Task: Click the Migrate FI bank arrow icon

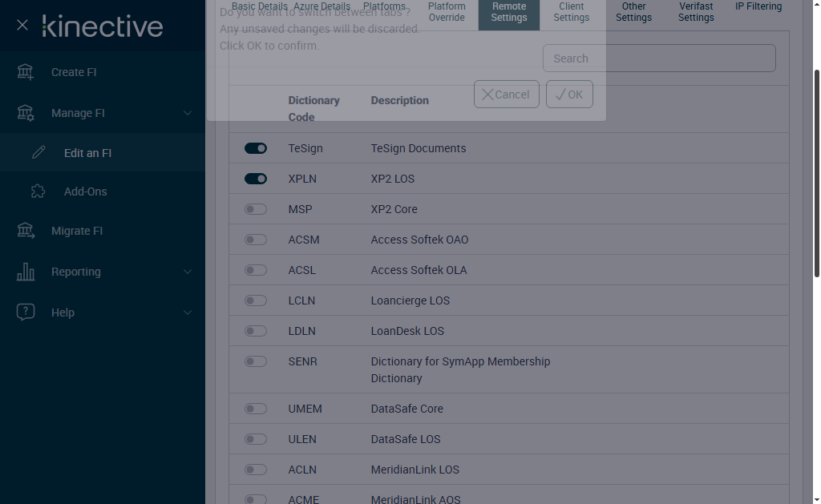Action: click(x=26, y=231)
